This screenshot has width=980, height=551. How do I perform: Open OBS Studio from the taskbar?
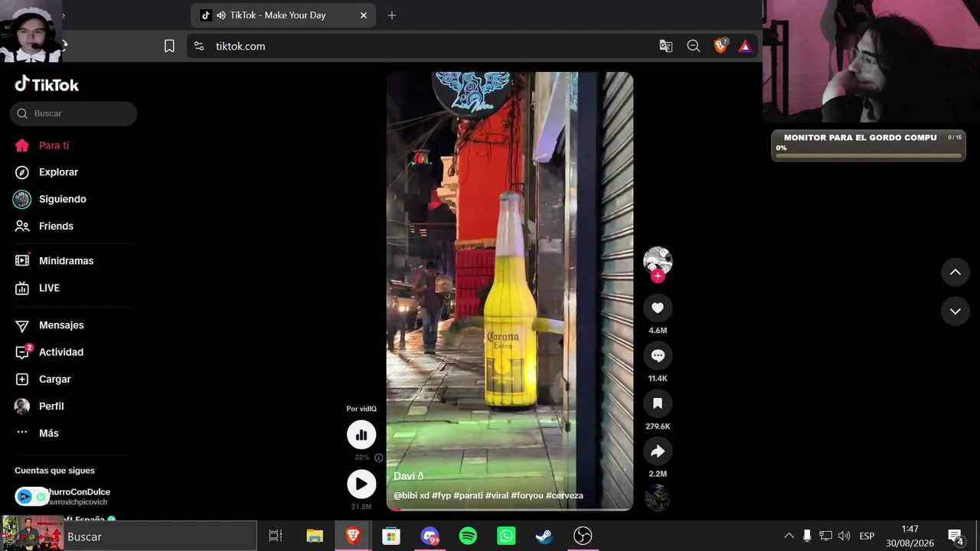click(583, 536)
